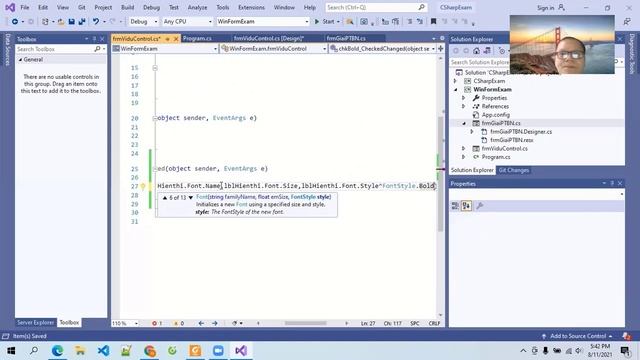This screenshot has width=640, height=360.
Task: Switch to the frmGiaiPTBN.cs tab
Action: tap(346, 38)
